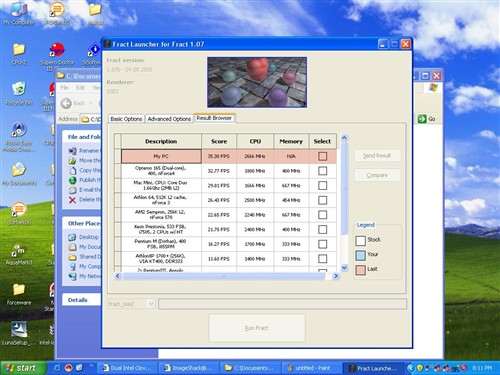This screenshot has height=375, width=500.
Task: Switch to Dual Intel Clov... taskbar button
Action: pyautogui.click(x=127, y=368)
